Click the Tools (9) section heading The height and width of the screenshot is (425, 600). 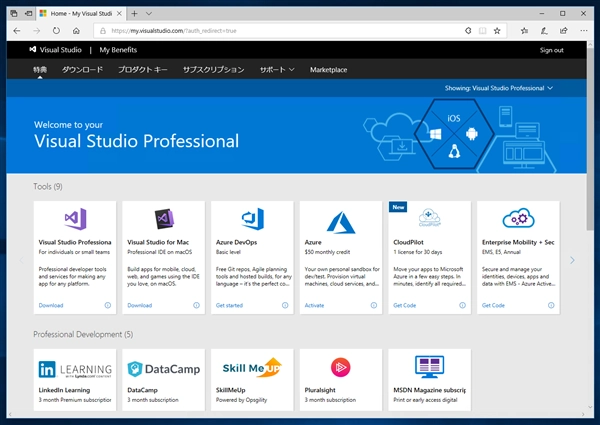coord(48,187)
